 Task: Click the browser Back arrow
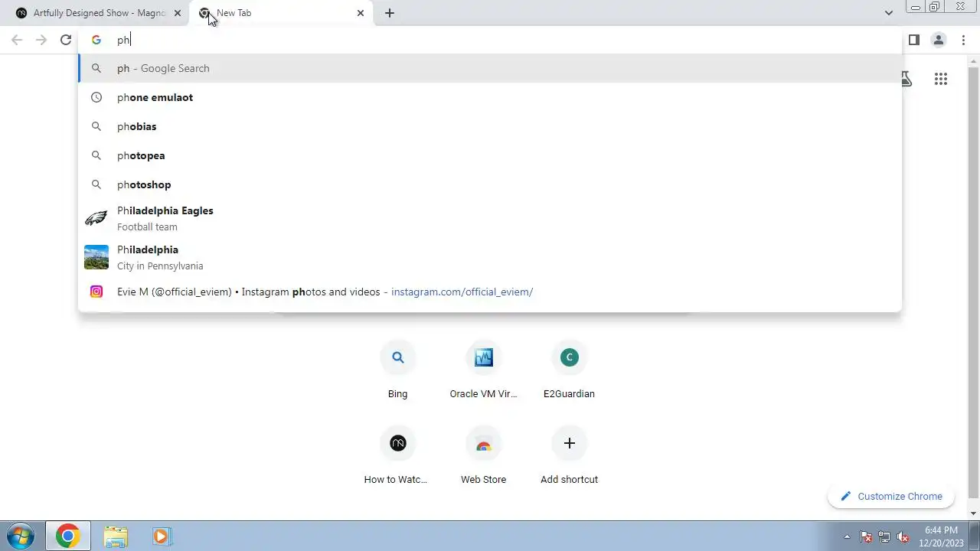tap(17, 40)
